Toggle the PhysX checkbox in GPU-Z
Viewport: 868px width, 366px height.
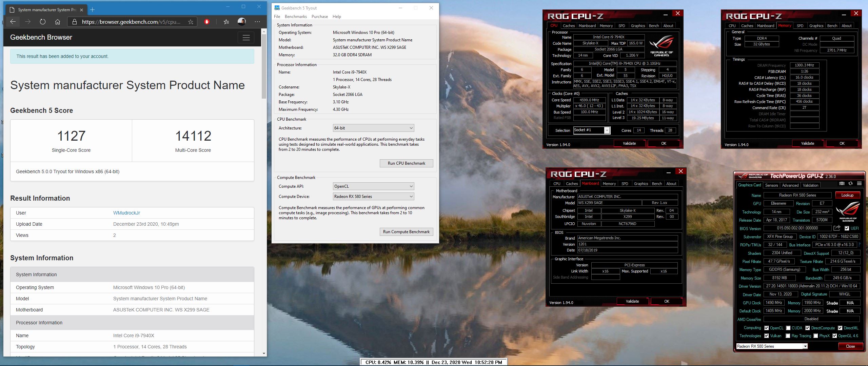coord(816,336)
